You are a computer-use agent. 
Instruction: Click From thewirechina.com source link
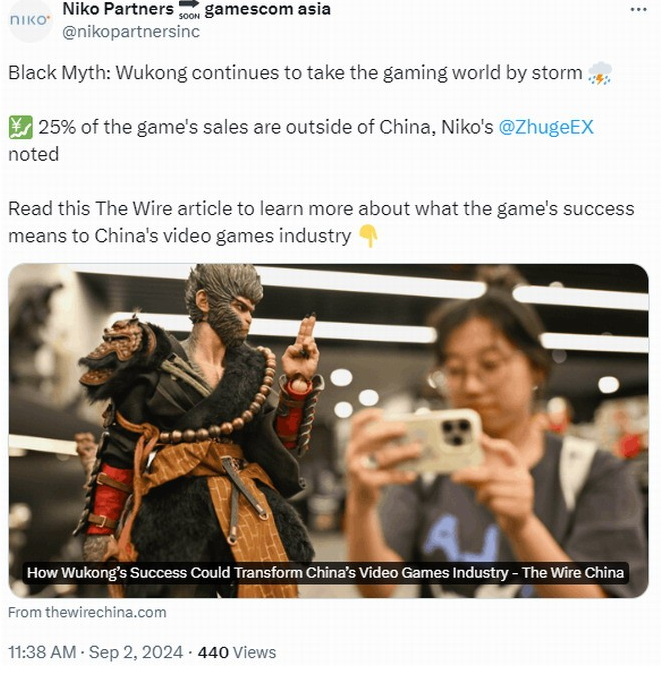[87, 612]
